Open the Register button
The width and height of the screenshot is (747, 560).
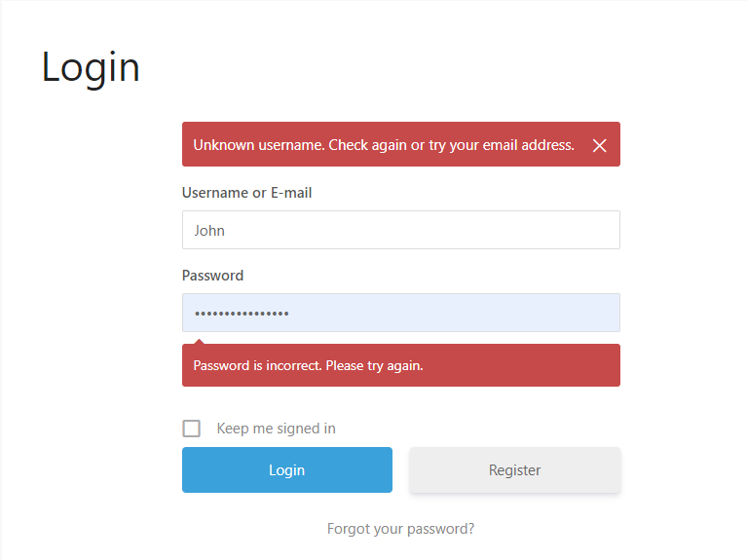[514, 470]
